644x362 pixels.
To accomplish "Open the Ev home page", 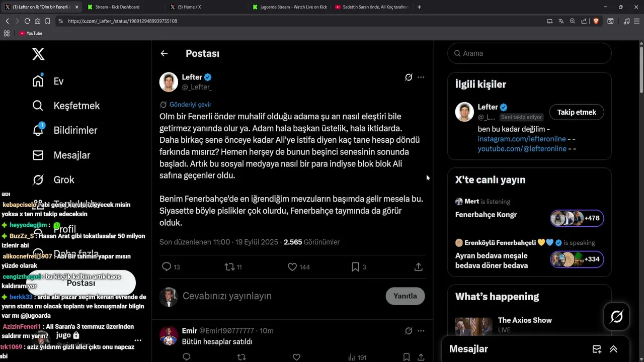I will (48, 81).
